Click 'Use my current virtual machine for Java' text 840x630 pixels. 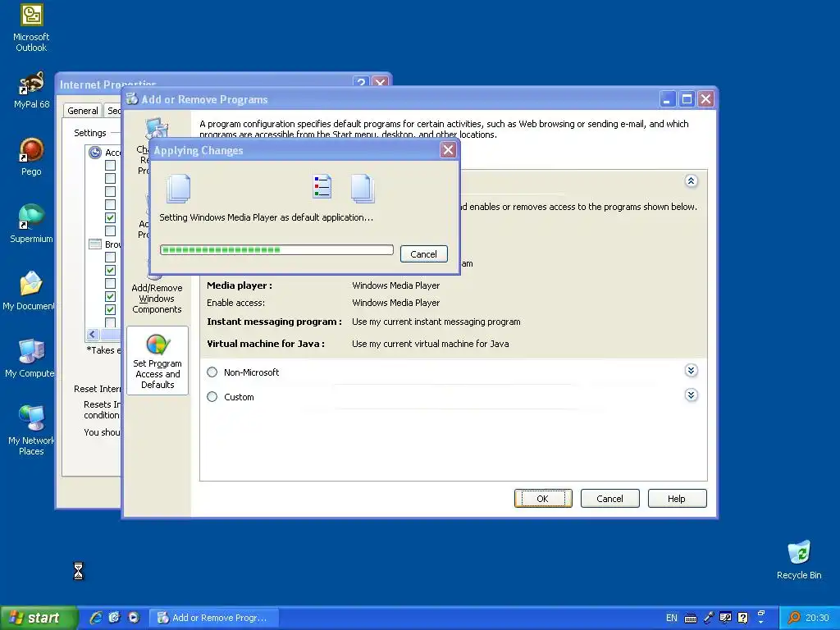(x=430, y=344)
